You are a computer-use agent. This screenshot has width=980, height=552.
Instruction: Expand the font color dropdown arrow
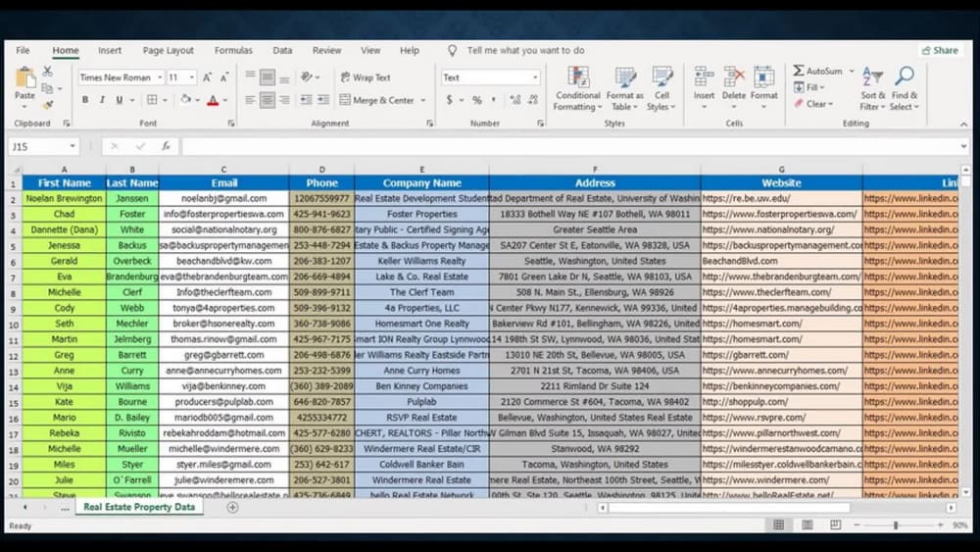click(x=225, y=100)
